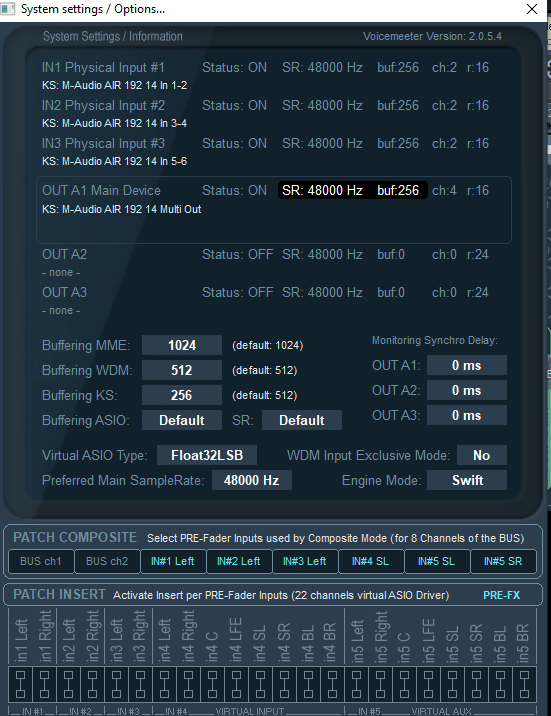
Task: Toggle the in3 Left insert switch
Action: tap(116, 684)
